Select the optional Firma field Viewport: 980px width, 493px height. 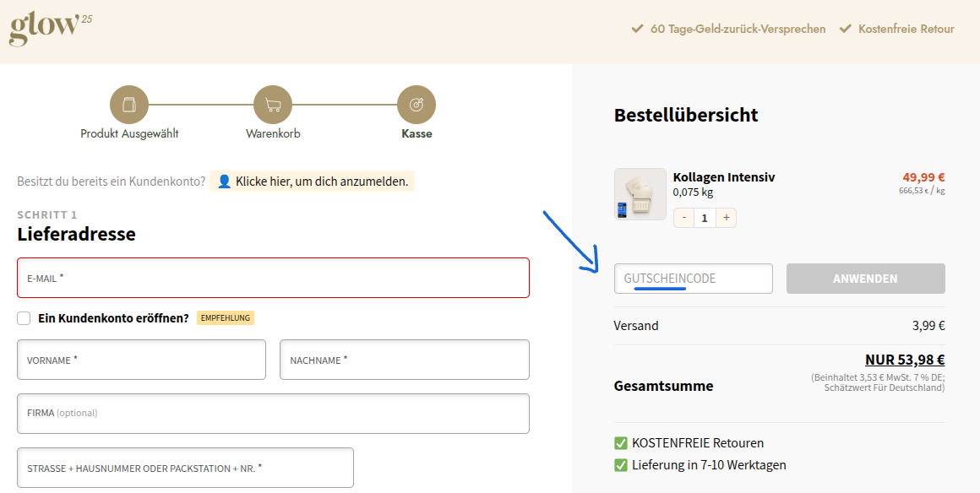coord(273,414)
